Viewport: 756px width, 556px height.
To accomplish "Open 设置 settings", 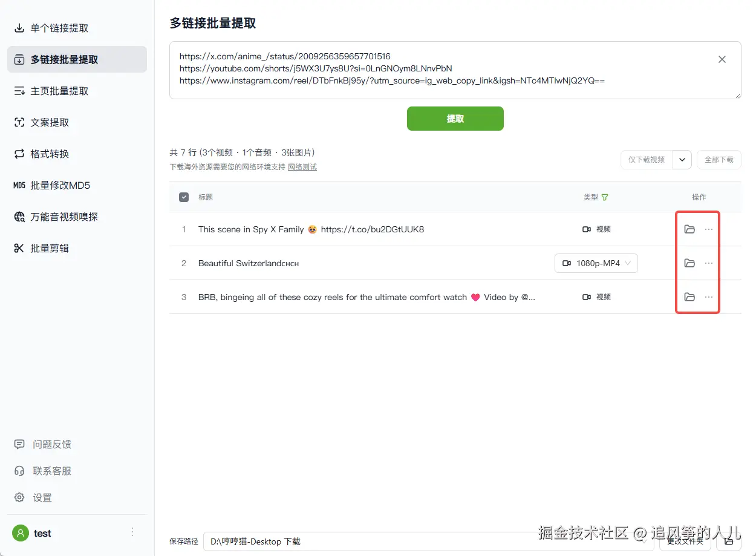I will coord(42,497).
